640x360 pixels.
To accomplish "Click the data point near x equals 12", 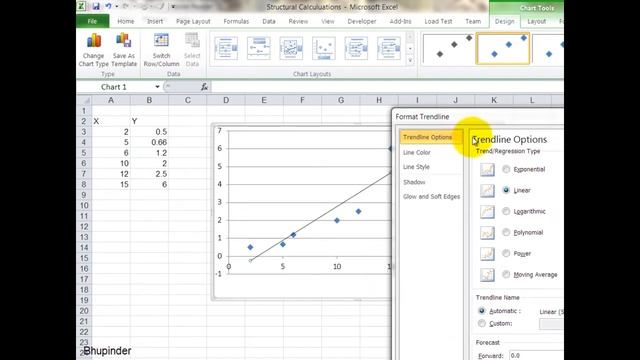I will (358, 211).
